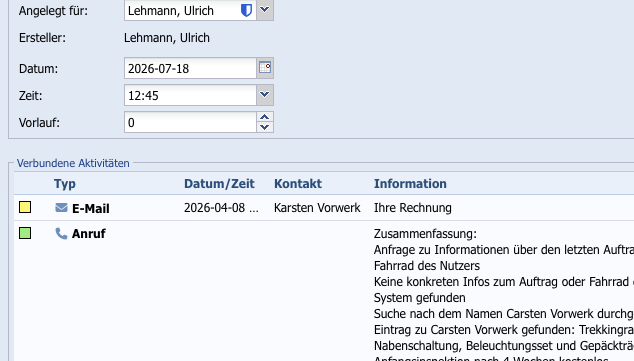634x361 pixels.
Task: Sort by the Datum/Zeit column header
Action: click(219, 184)
